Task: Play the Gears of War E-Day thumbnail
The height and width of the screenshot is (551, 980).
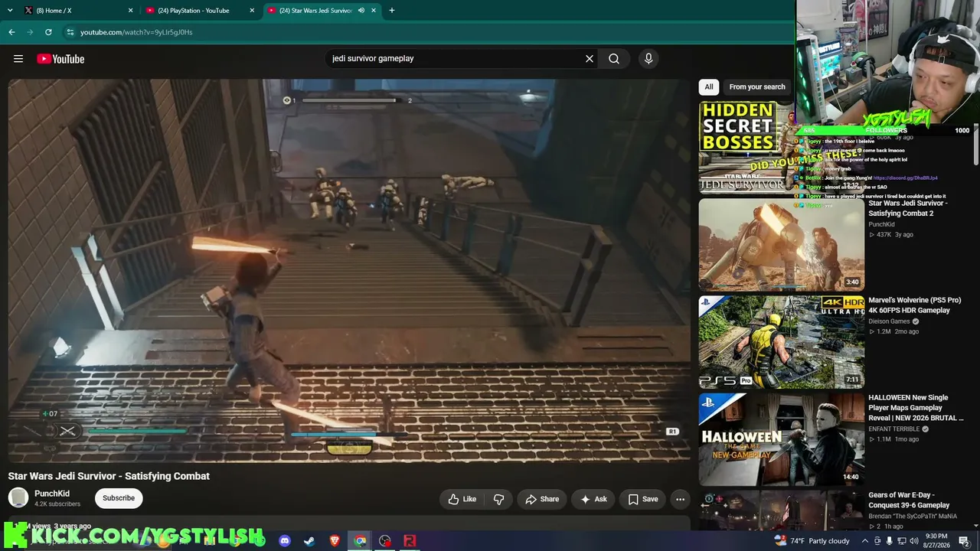Action: point(782,510)
